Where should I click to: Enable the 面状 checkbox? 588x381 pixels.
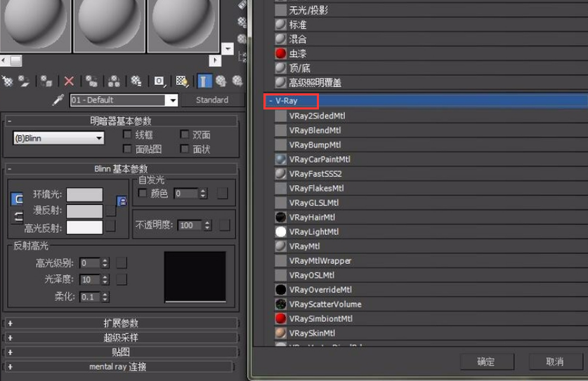pyautogui.click(x=185, y=149)
